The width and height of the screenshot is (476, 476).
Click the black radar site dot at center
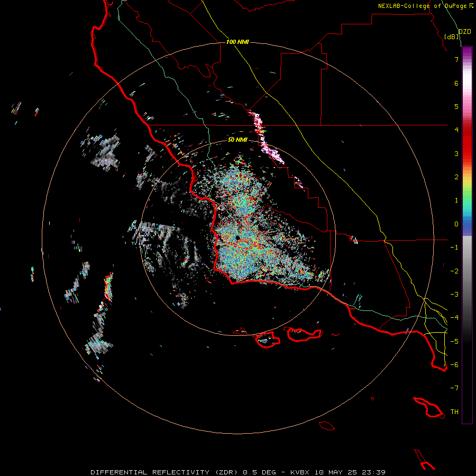tap(237, 237)
